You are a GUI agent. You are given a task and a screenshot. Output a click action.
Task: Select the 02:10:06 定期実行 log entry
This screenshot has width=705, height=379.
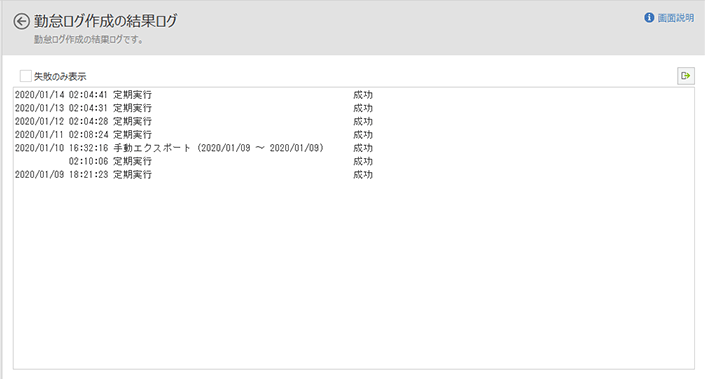[194, 161]
